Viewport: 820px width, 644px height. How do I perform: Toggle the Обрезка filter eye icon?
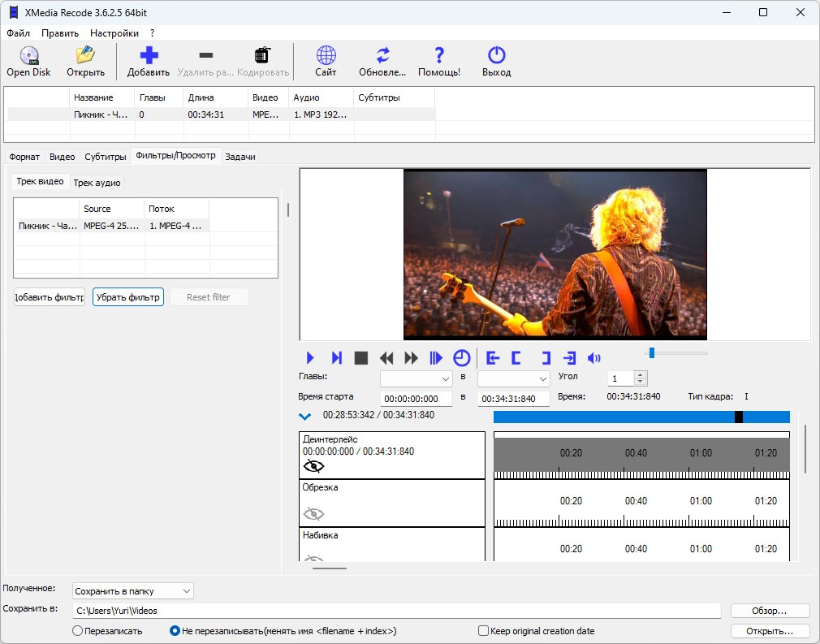tap(313, 513)
